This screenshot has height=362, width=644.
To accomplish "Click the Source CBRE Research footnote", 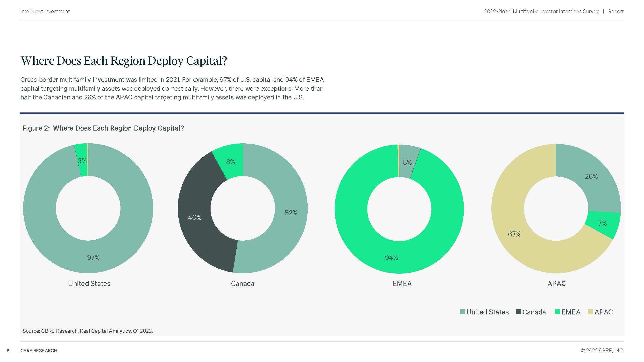I will point(87,331).
